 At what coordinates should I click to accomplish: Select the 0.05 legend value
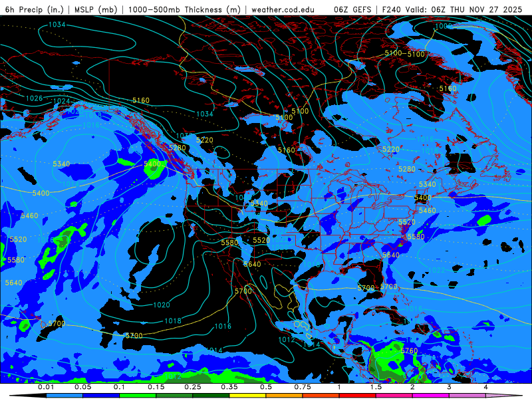click(82, 387)
